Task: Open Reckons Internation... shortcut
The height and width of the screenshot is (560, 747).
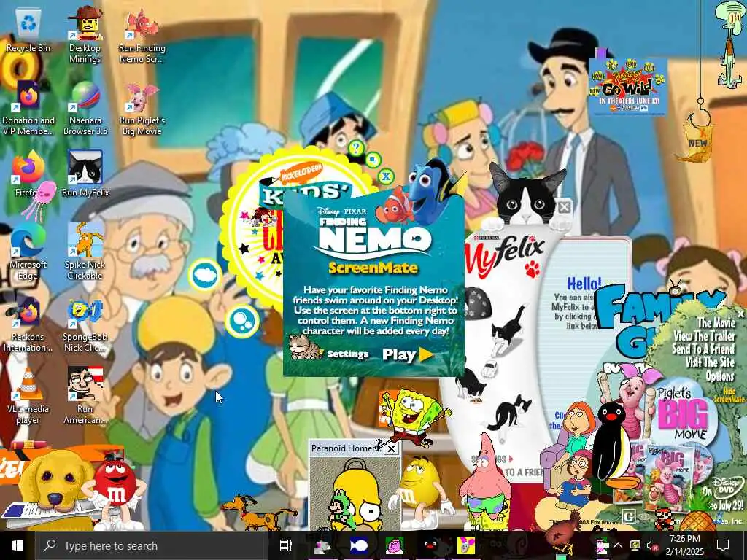Action: 28,324
